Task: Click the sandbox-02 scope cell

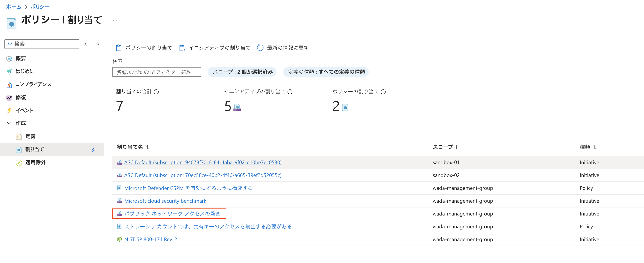Action: [446, 175]
